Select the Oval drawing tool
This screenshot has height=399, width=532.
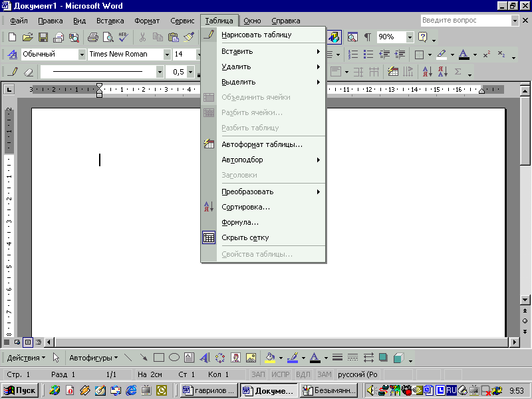(174, 358)
